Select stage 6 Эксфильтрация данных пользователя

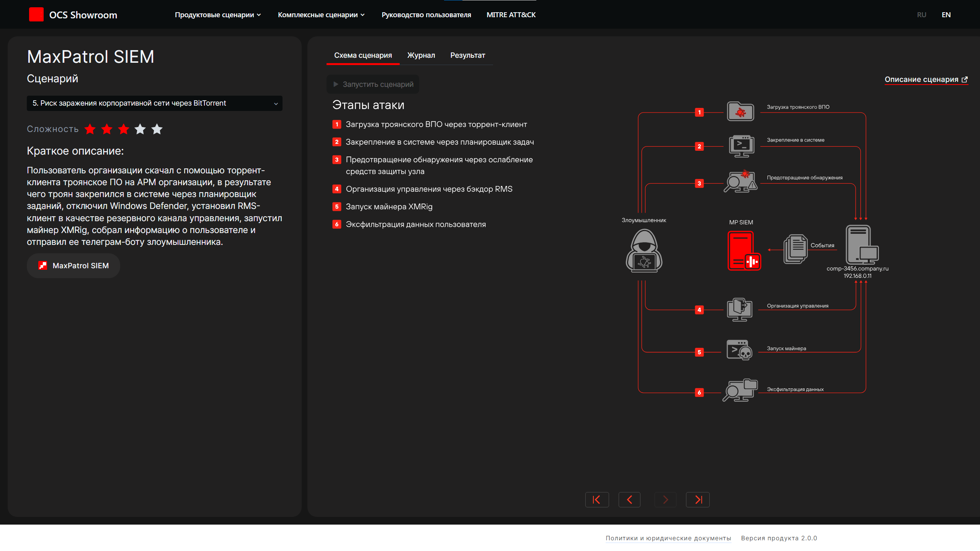click(x=409, y=224)
